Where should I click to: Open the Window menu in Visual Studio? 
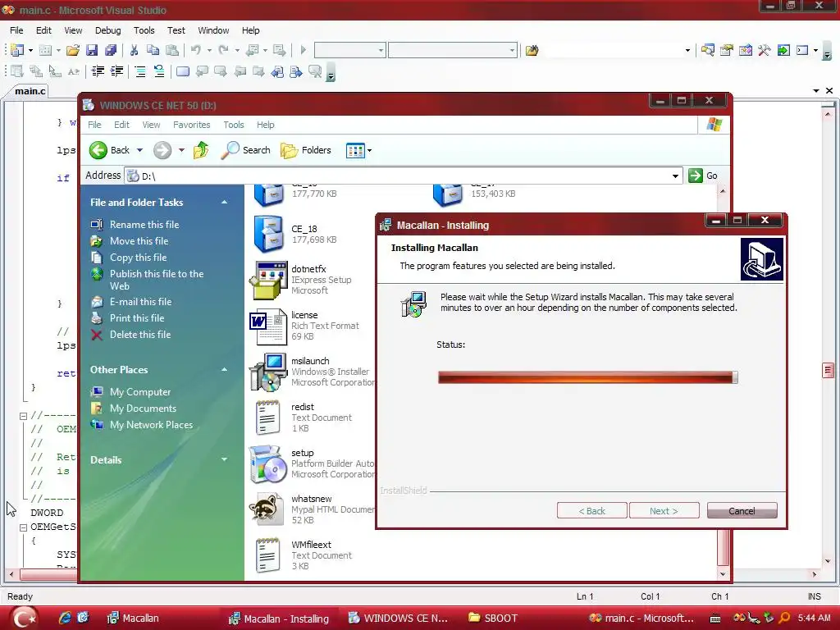(x=213, y=30)
